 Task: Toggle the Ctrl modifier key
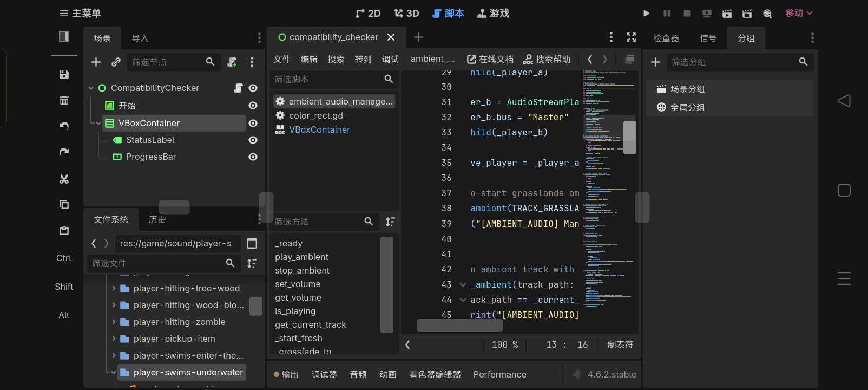point(64,258)
